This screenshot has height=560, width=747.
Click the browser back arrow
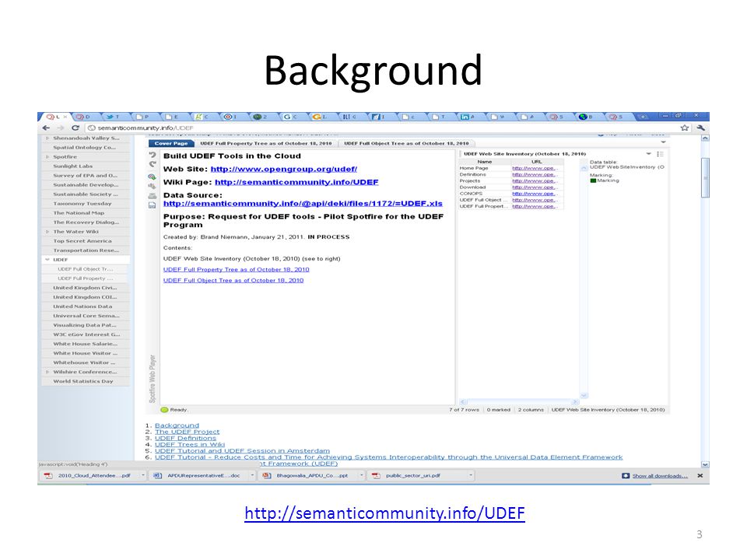pos(46,128)
